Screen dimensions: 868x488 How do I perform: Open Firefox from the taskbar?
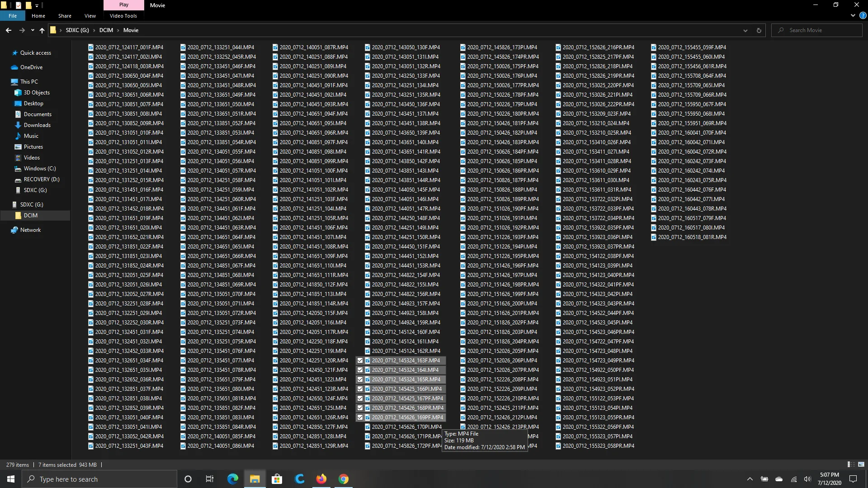click(321, 479)
